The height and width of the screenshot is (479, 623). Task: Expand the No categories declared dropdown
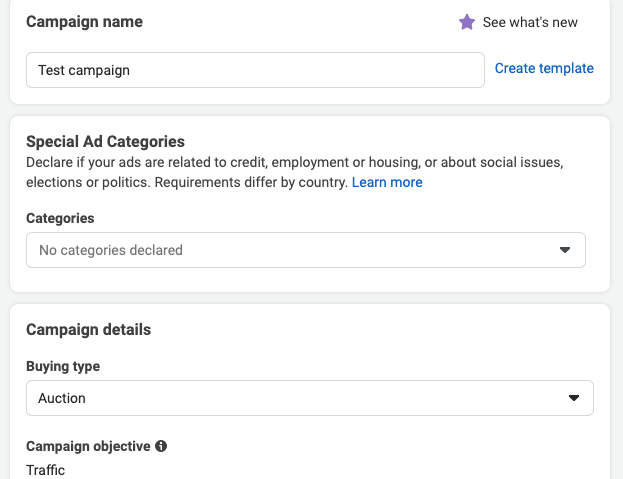tap(305, 250)
